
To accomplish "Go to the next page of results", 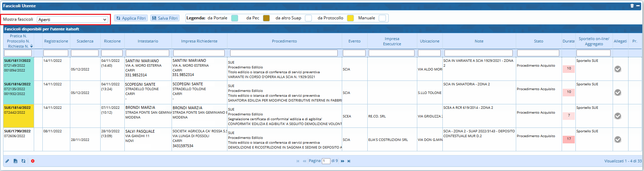I will [343, 161].
